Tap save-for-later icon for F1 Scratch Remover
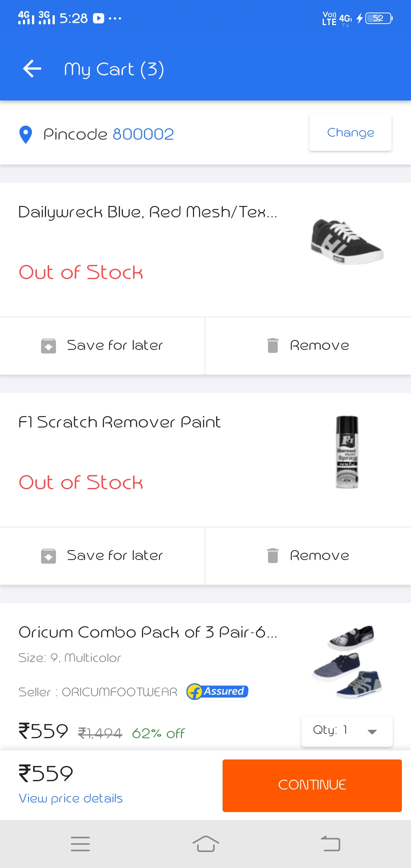 click(x=48, y=556)
